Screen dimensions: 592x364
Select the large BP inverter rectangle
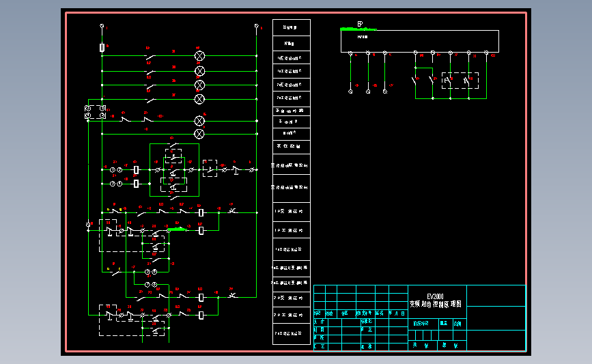coord(419,41)
